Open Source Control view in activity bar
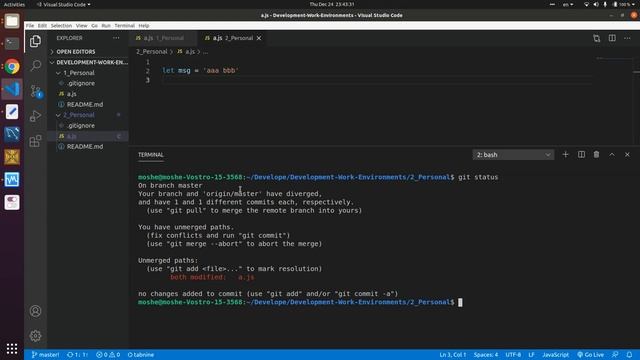 click(x=36, y=91)
